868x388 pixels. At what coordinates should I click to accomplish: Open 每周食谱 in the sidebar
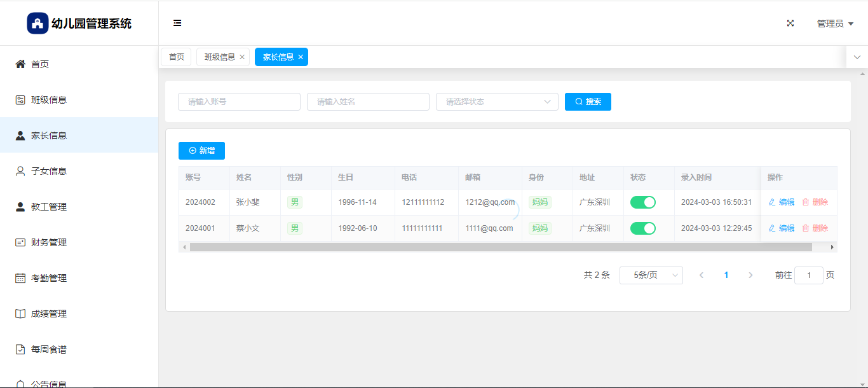coord(48,349)
